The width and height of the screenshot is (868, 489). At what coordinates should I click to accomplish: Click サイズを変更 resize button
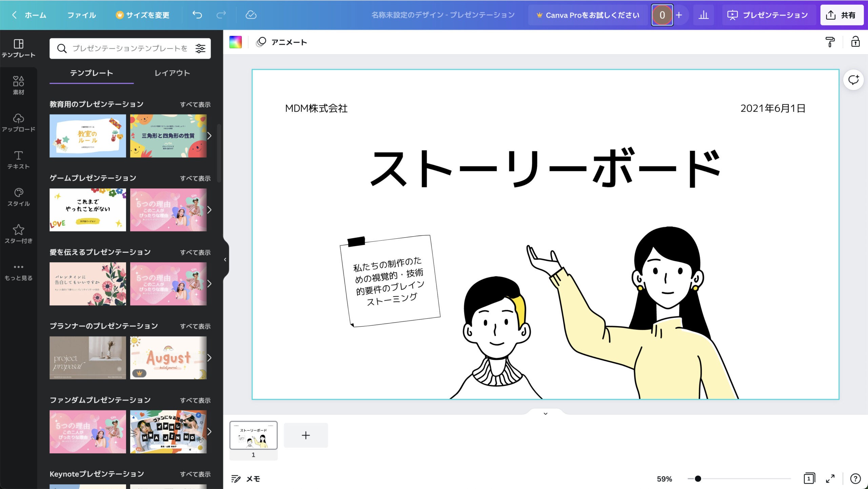142,15
